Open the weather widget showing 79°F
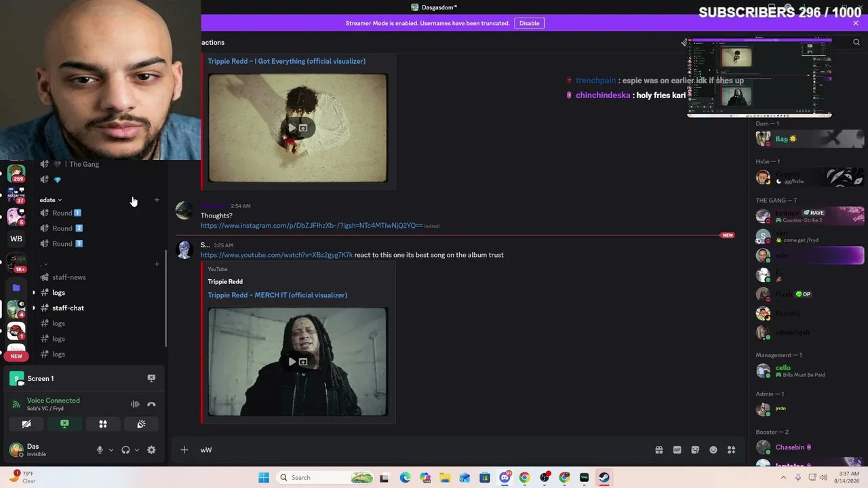Image resolution: width=868 pixels, height=488 pixels. pos(22,477)
